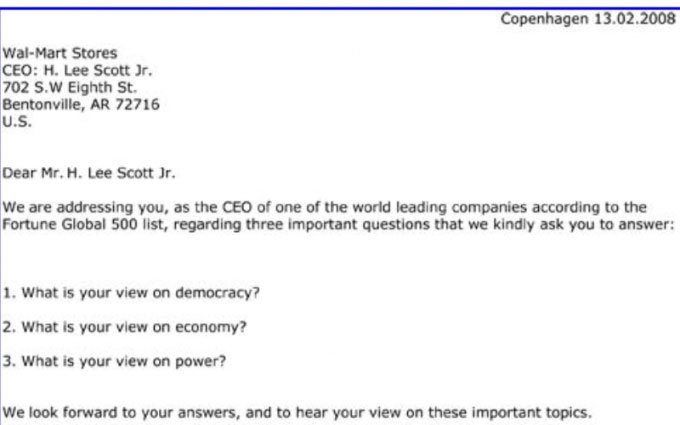
Task: Click the Dear Mr. H. Lee Scott Jr. greeting
Action: pos(89,172)
